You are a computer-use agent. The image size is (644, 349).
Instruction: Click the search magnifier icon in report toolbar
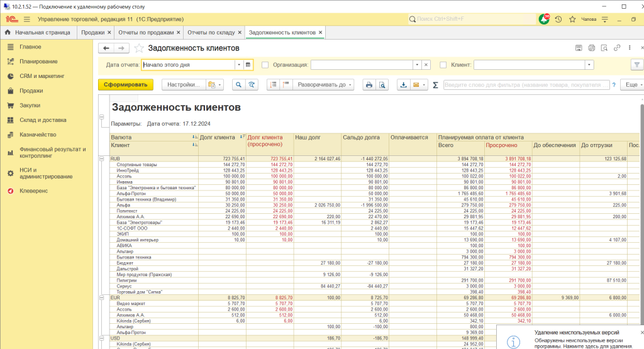coord(238,85)
